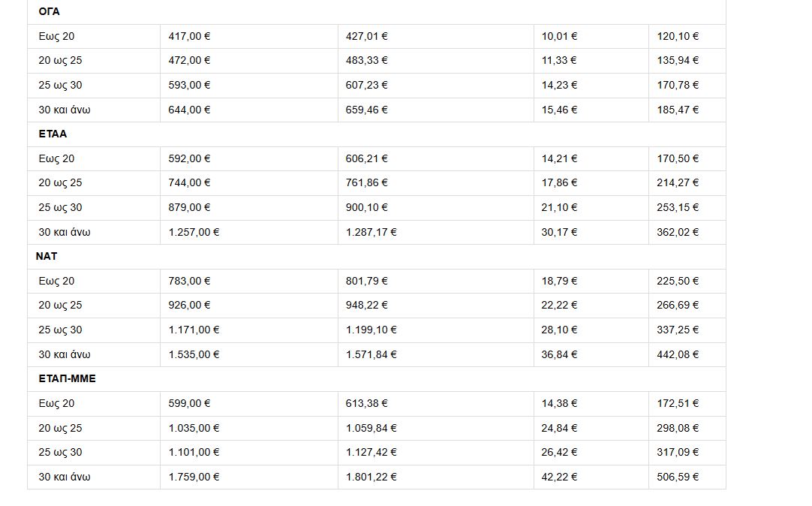Select the 606,21 € cell
This screenshot has height=506, width=812.
(366, 159)
